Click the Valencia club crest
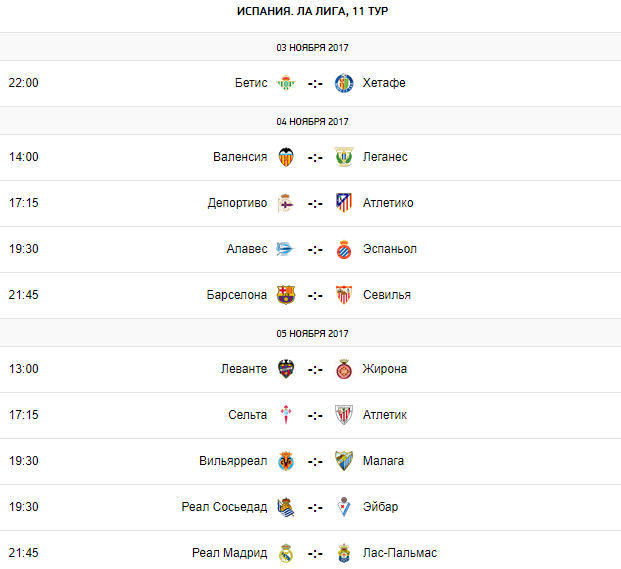The width and height of the screenshot is (621, 569). (x=286, y=157)
